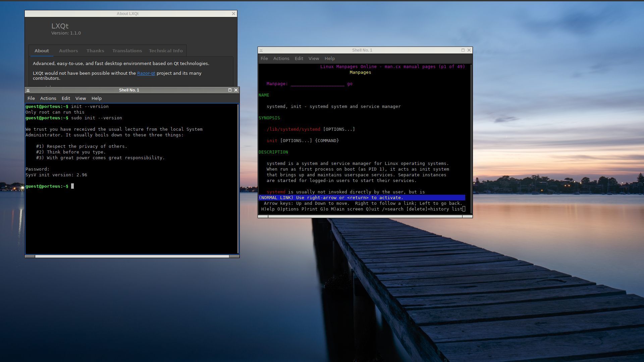The height and width of the screenshot is (362, 644).
Task: Click the red 'init' link in synopsis
Action: [x=272, y=141]
